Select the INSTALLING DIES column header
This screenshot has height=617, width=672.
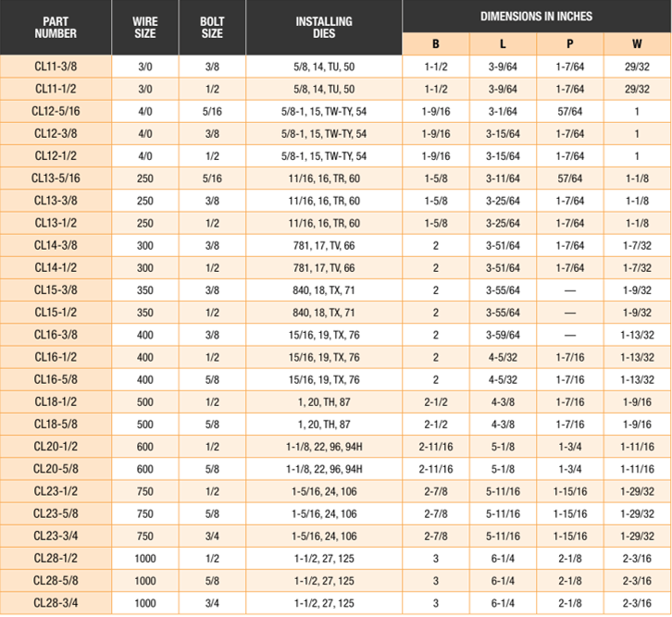324,28
